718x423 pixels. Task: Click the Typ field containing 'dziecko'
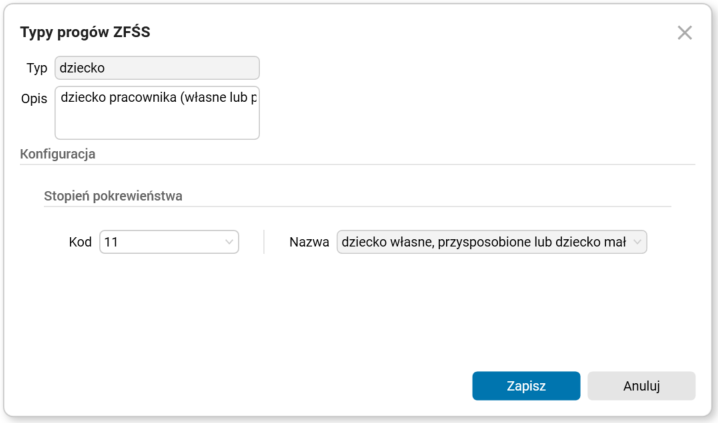(157, 68)
